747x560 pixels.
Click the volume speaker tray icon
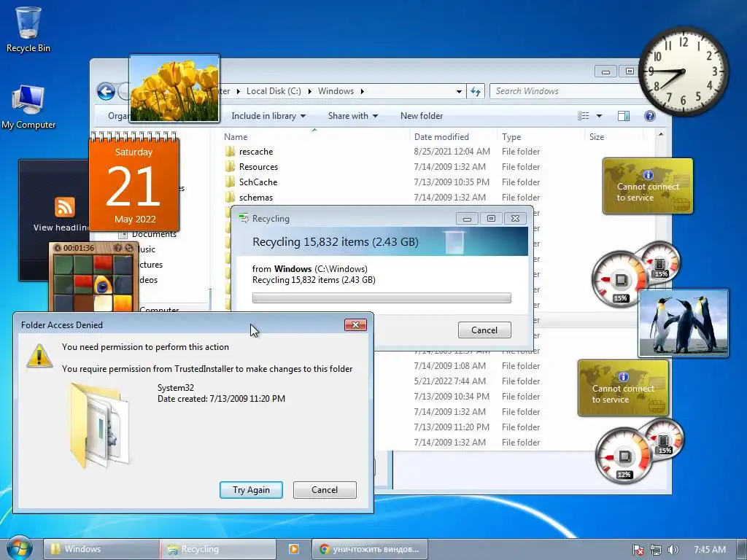[x=673, y=550]
